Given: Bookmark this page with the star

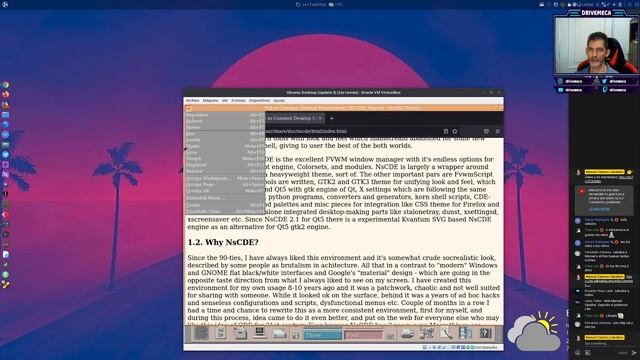Looking at the screenshot, I should [455, 131].
